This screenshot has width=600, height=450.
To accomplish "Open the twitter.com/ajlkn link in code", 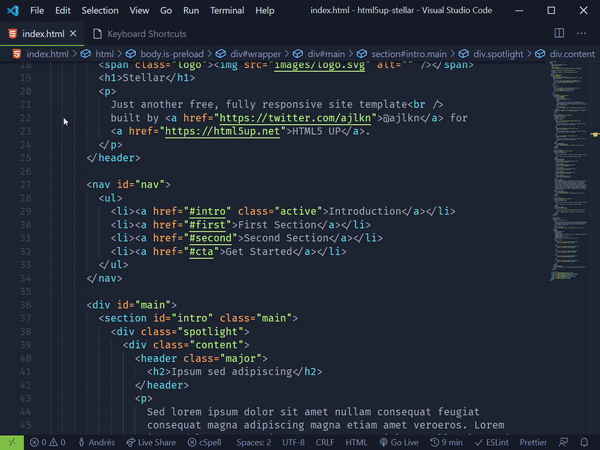I will (x=295, y=118).
